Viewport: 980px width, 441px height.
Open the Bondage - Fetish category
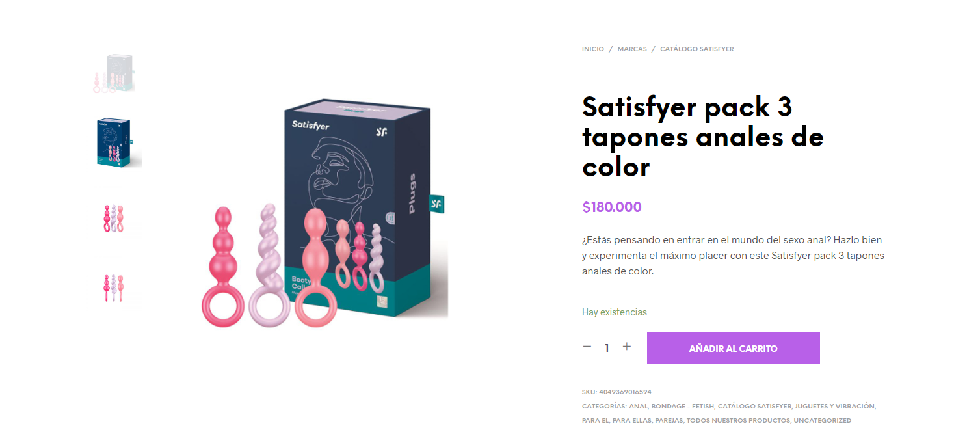[x=682, y=406]
